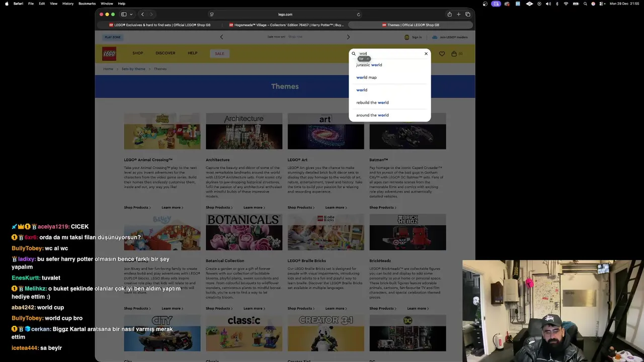Open the page reader icon in address bar

point(212,15)
